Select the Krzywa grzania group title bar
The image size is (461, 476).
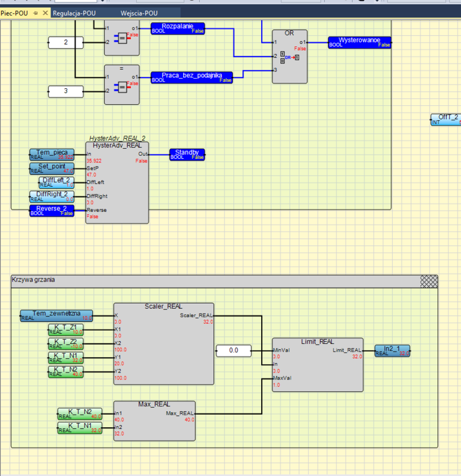(x=214, y=281)
